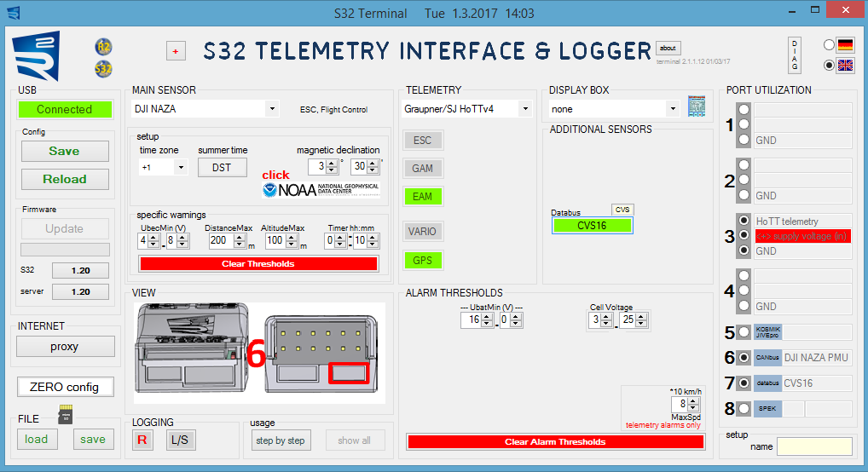Viewport: 868px width, 472px height.
Task: Adjust Cell Voltage decimals value 25
Action: (x=641, y=319)
